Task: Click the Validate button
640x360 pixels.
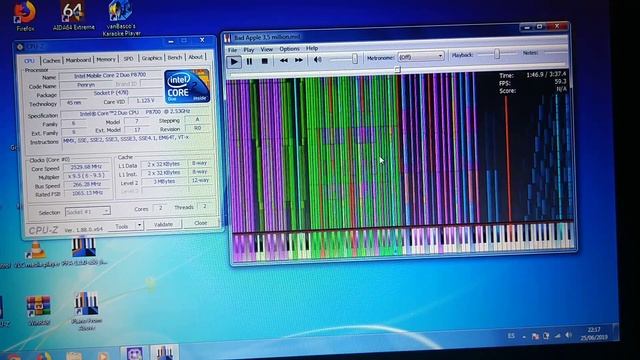Action: [x=163, y=224]
